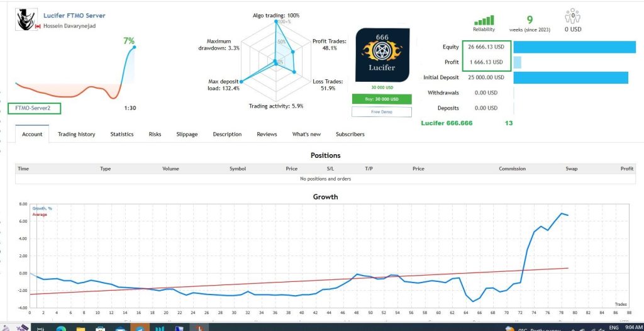Screen dimensions: 644x331
Task: Select the Risks tab
Action: coord(155,134)
